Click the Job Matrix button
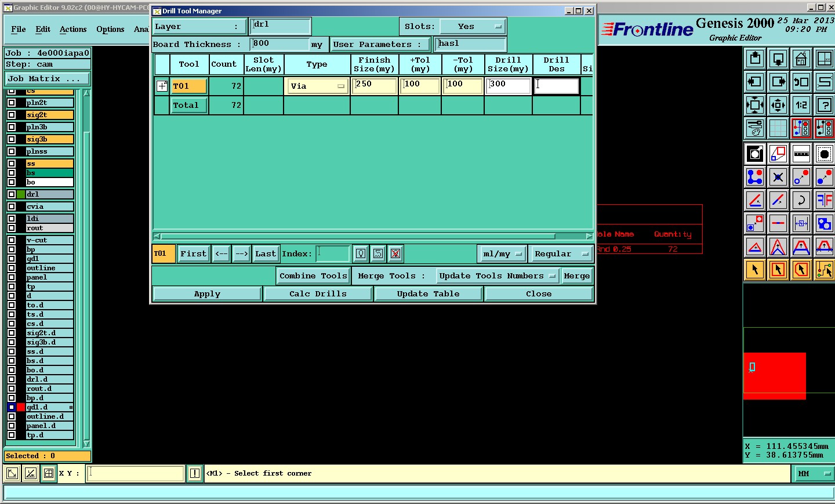Viewport: 835px width, 504px height. (x=48, y=78)
